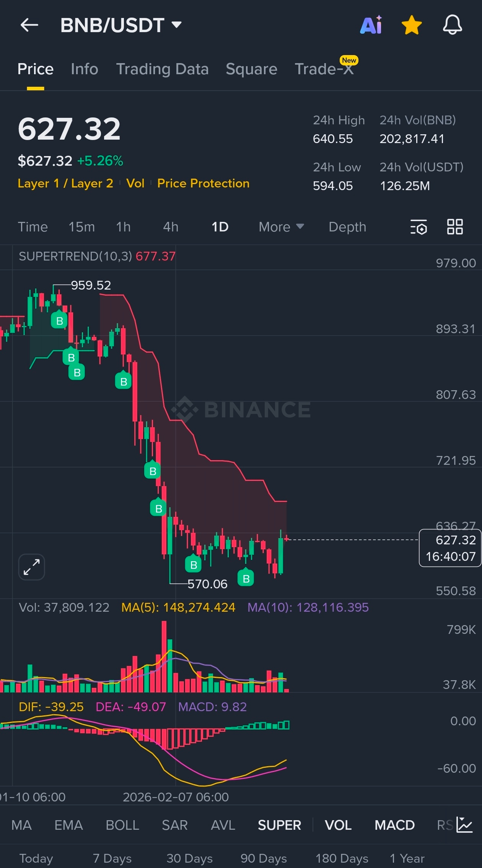Viewport: 482px width, 868px height.
Task: Select the 4h interval
Action: click(x=171, y=227)
